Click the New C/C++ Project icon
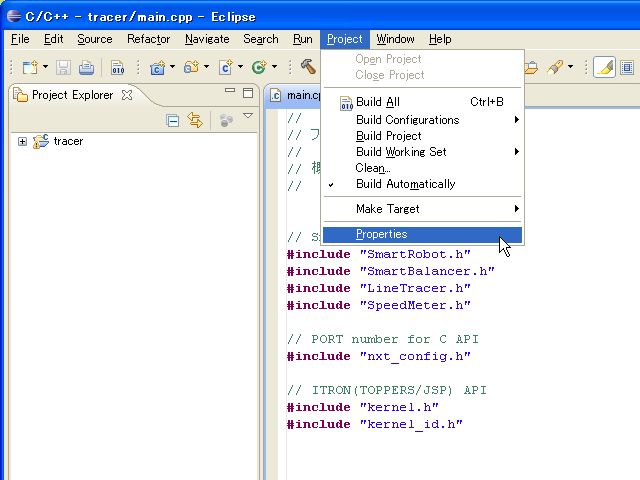This screenshot has width=640, height=480. pyautogui.click(x=158, y=67)
